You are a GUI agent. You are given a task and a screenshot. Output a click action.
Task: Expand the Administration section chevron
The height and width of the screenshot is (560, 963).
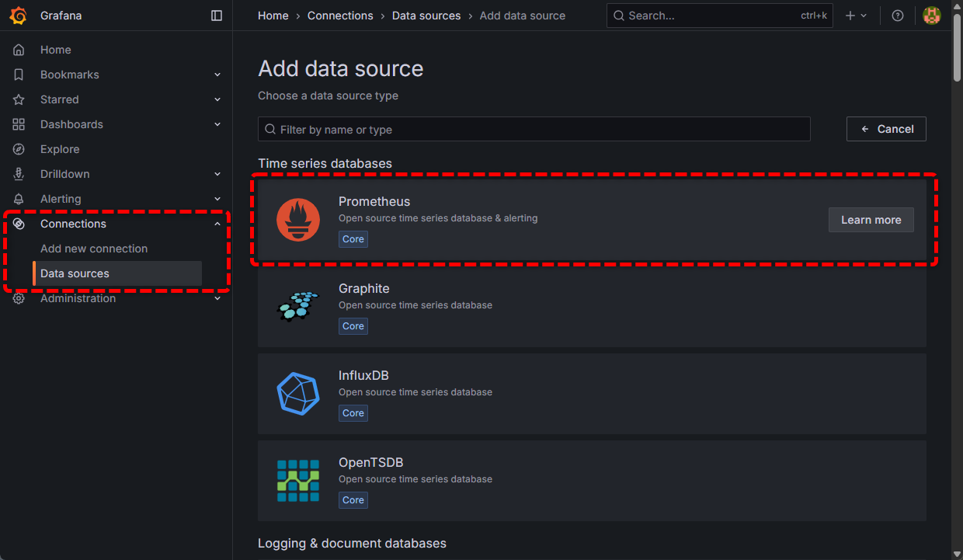coord(217,298)
